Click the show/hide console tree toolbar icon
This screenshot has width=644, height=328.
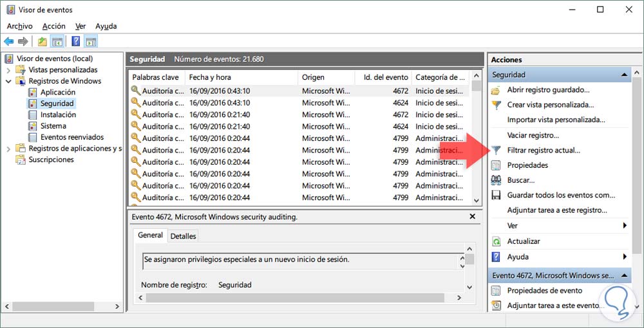57,42
